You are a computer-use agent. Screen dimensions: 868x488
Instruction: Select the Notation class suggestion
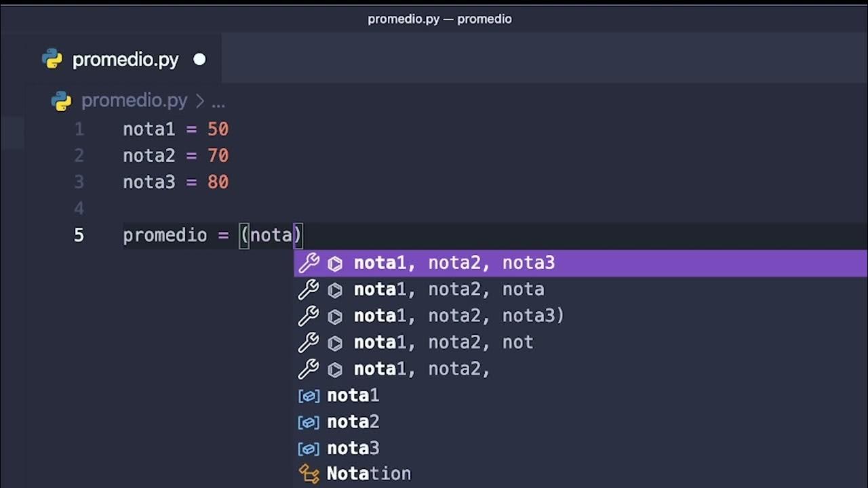point(580,474)
